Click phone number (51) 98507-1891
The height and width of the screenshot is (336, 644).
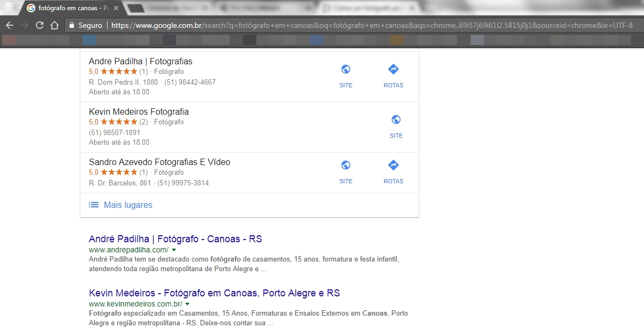click(115, 133)
